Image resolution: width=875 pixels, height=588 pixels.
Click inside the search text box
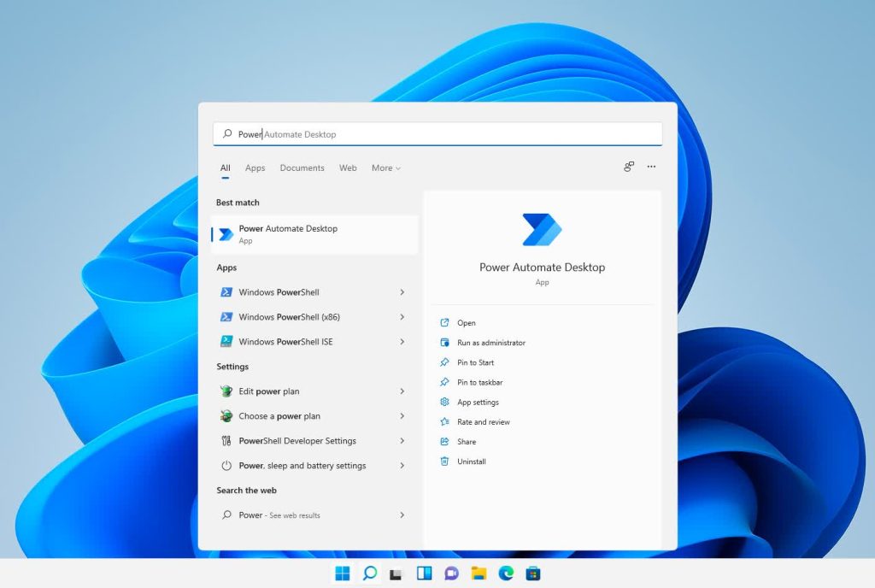444,134
